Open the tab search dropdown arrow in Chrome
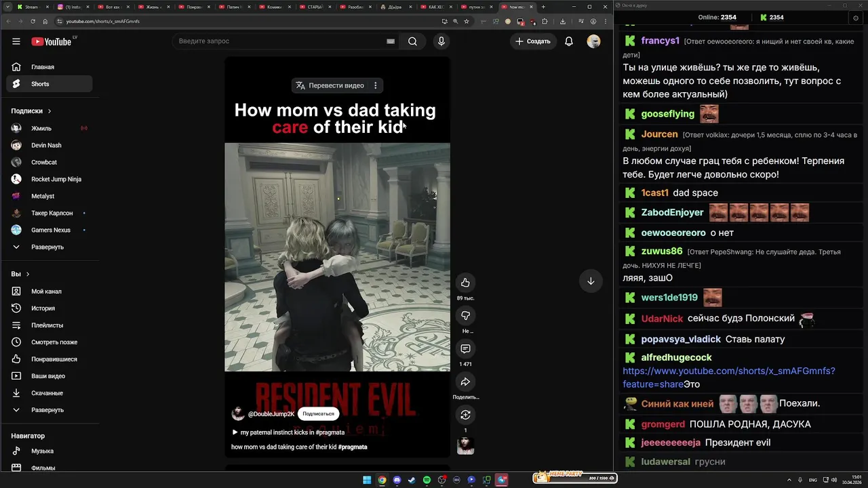The height and width of the screenshot is (488, 868). click(7, 7)
